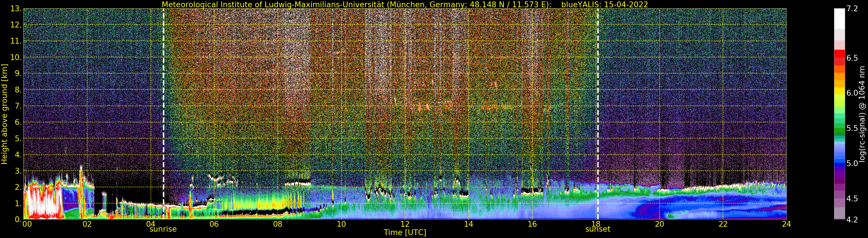Select the '1.' height axis tick
The width and height of the screenshot is (868, 238).
click(x=18, y=203)
